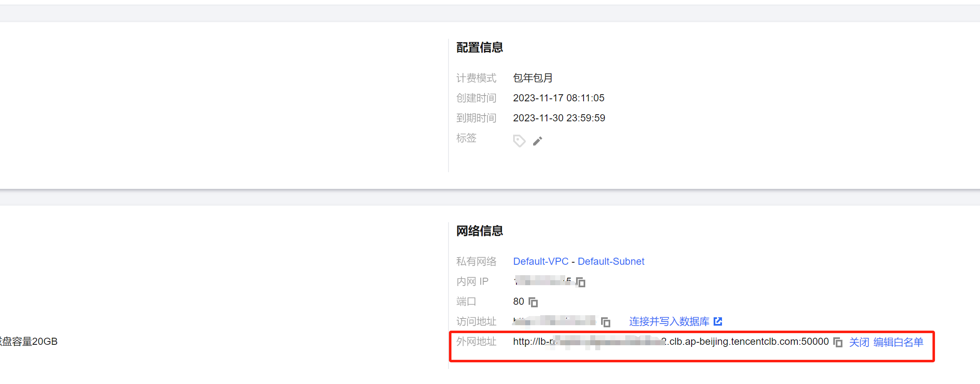Image resolution: width=980 pixels, height=384 pixels.
Task: Click the 私有网络 label
Action: [x=476, y=261]
